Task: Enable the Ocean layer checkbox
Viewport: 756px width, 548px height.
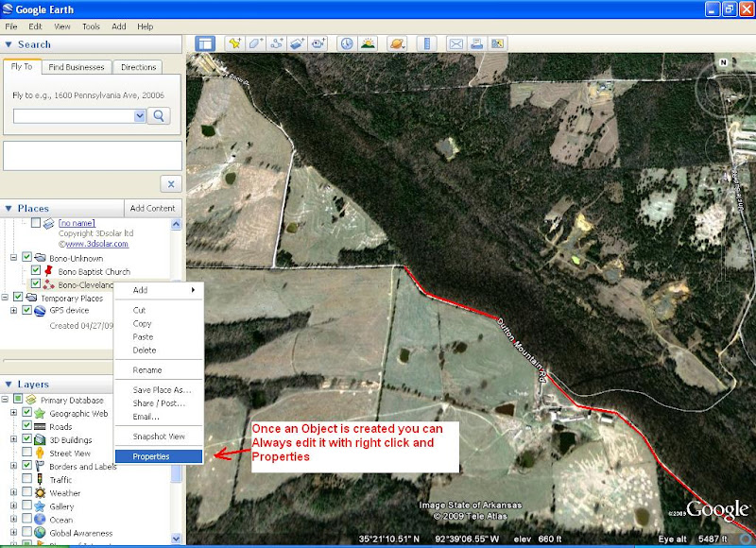Action: tap(27, 519)
